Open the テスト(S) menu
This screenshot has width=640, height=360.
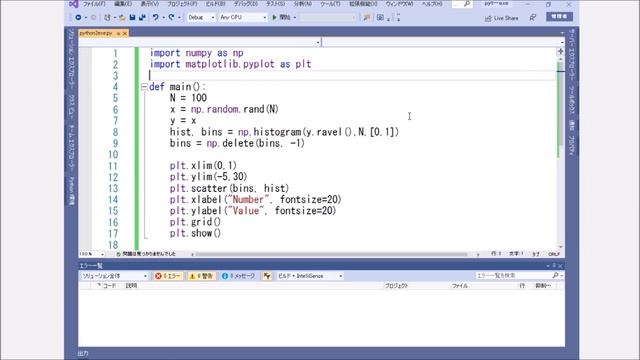point(275,4)
